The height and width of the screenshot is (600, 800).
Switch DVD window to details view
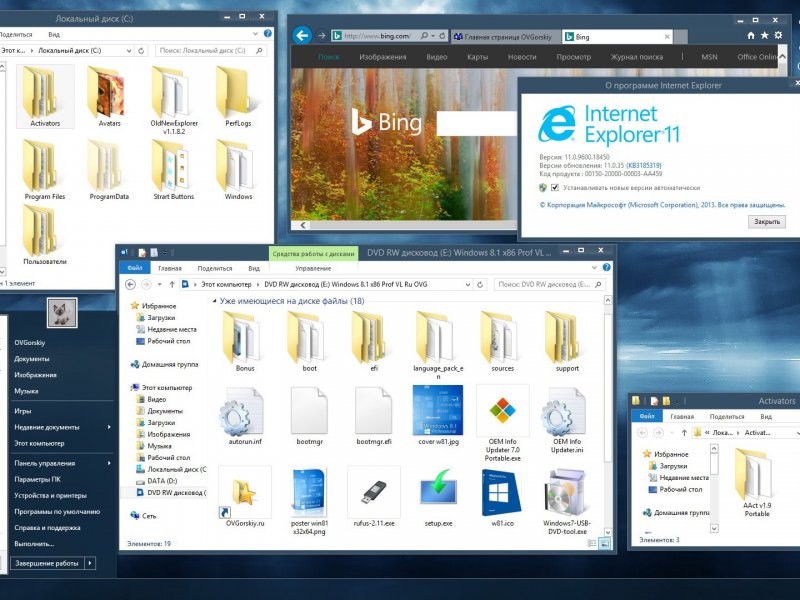click(x=592, y=544)
